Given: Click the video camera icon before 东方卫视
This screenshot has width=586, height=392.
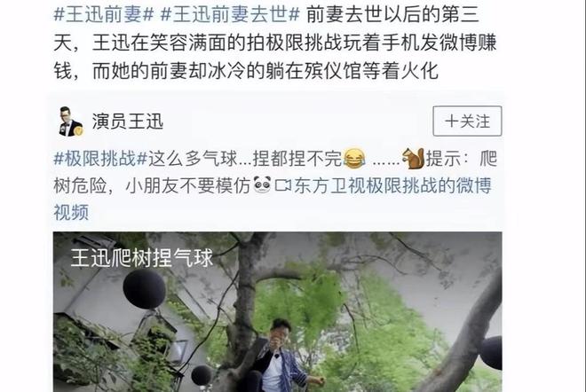Looking at the screenshot, I should click(x=283, y=185).
